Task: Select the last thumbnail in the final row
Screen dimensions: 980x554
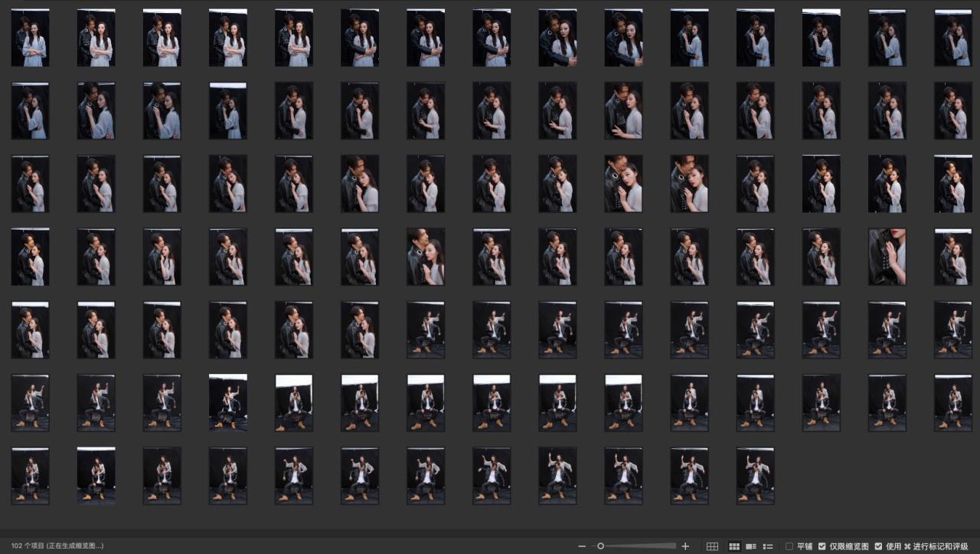Action: (755, 476)
